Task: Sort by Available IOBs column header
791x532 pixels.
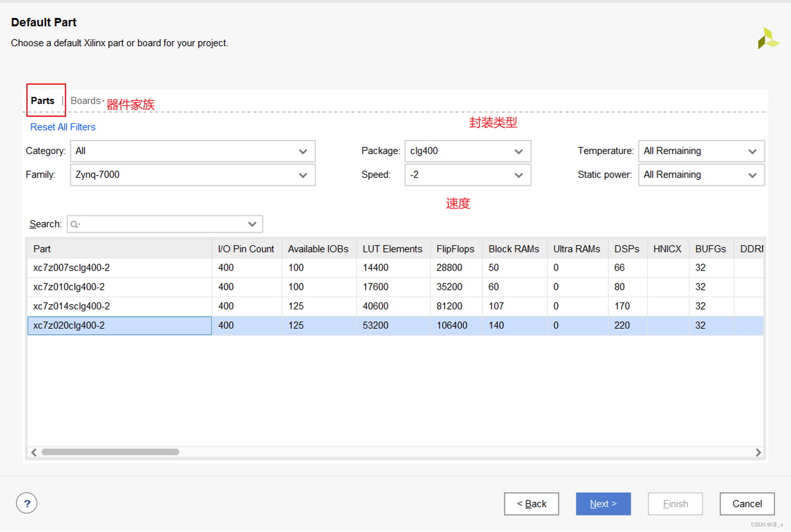Action: (x=319, y=249)
